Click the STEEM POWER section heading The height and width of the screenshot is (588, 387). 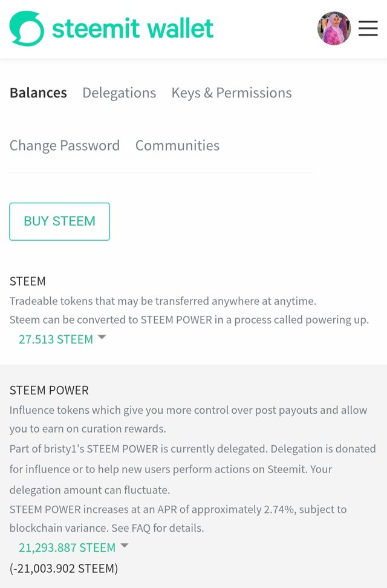49,390
